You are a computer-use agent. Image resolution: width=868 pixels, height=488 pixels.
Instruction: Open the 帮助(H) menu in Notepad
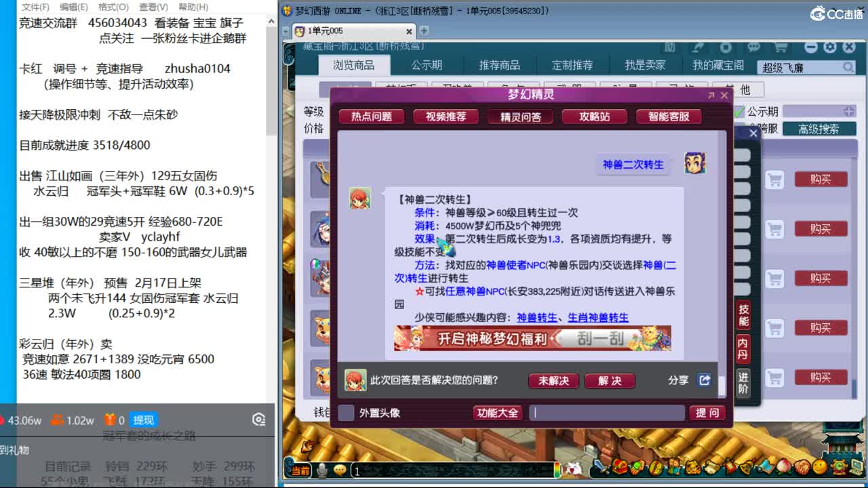coord(193,7)
